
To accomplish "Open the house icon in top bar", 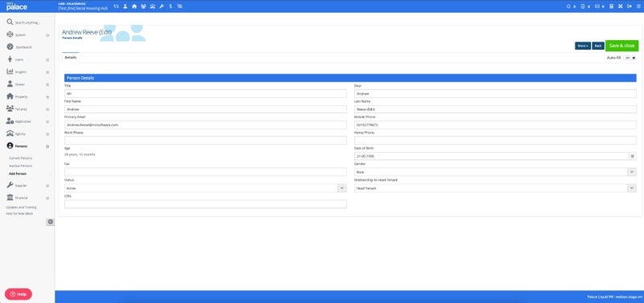I will coord(134,6).
